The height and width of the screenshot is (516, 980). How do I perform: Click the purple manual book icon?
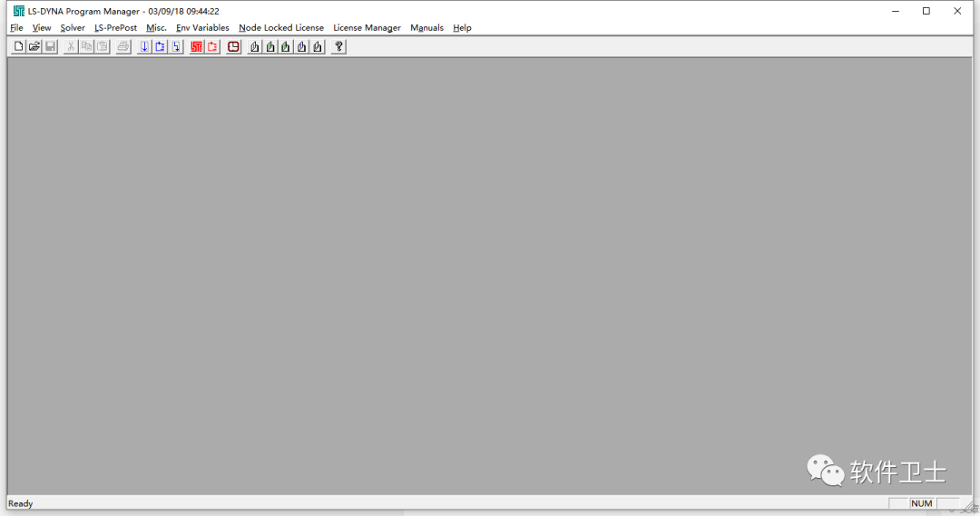click(x=318, y=47)
